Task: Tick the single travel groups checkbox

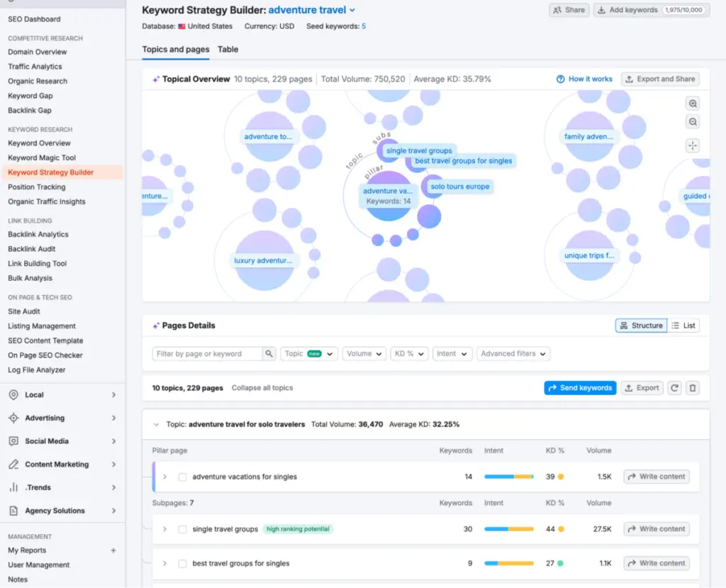Action: tap(183, 529)
